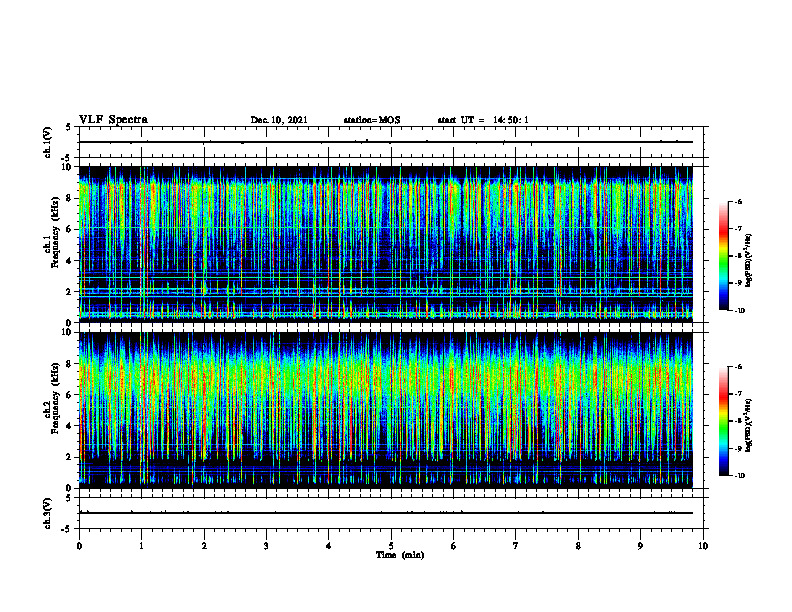Click the "Time (min)" axis label

(400, 555)
